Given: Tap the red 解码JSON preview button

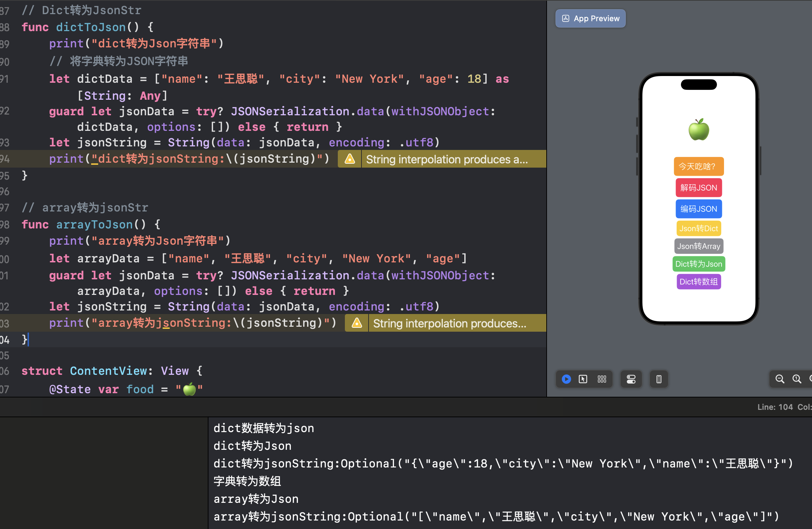Looking at the screenshot, I should 699,187.
